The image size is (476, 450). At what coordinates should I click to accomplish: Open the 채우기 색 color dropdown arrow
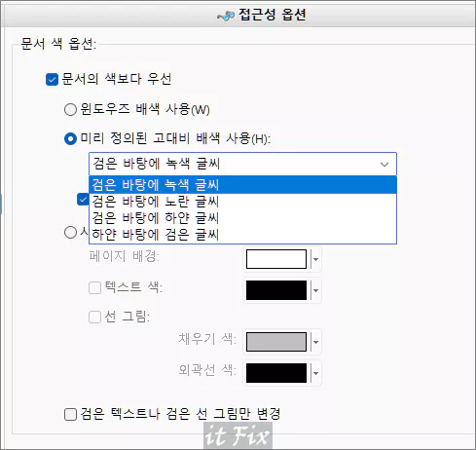coord(315,342)
